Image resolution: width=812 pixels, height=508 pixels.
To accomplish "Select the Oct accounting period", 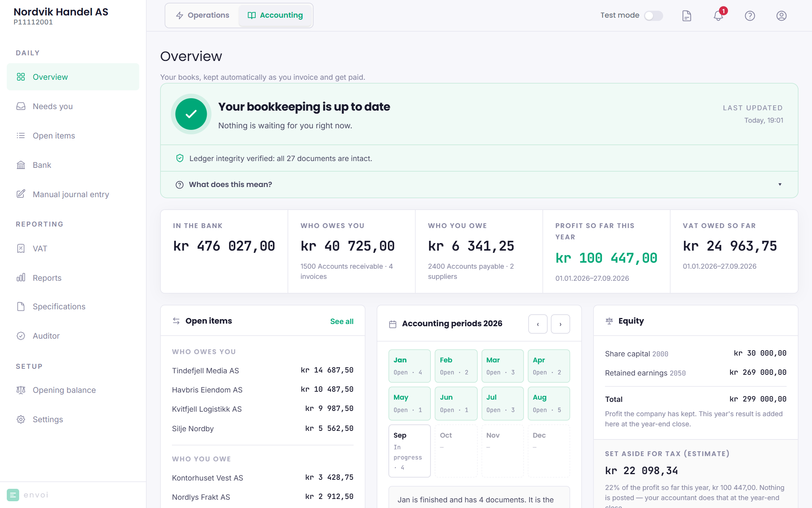I will pyautogui.click(x=456, y=451).
